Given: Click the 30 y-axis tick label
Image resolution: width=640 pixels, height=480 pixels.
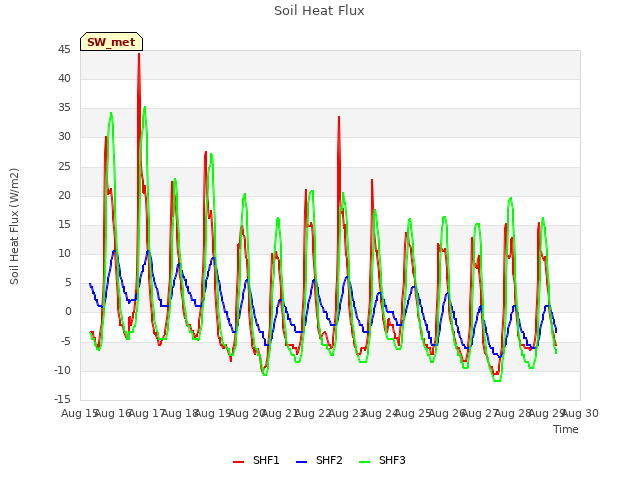Looking at the screenshot, I should click(x=64, y=137).
